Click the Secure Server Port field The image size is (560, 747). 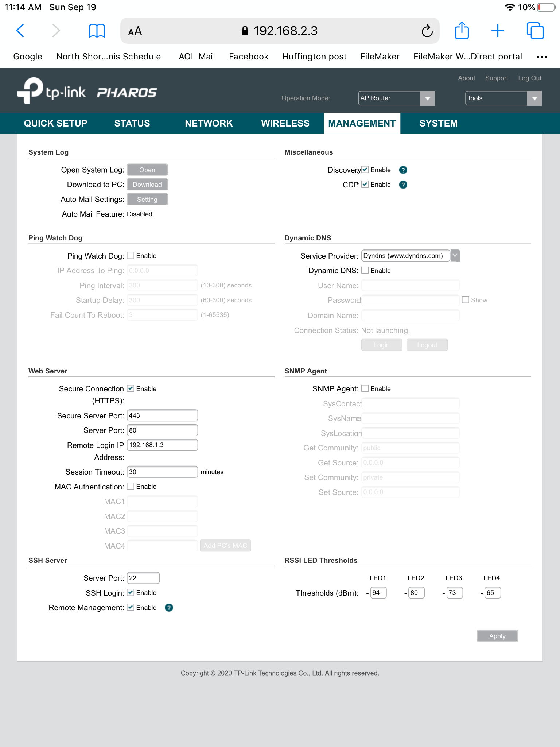[x=162, y=415]
